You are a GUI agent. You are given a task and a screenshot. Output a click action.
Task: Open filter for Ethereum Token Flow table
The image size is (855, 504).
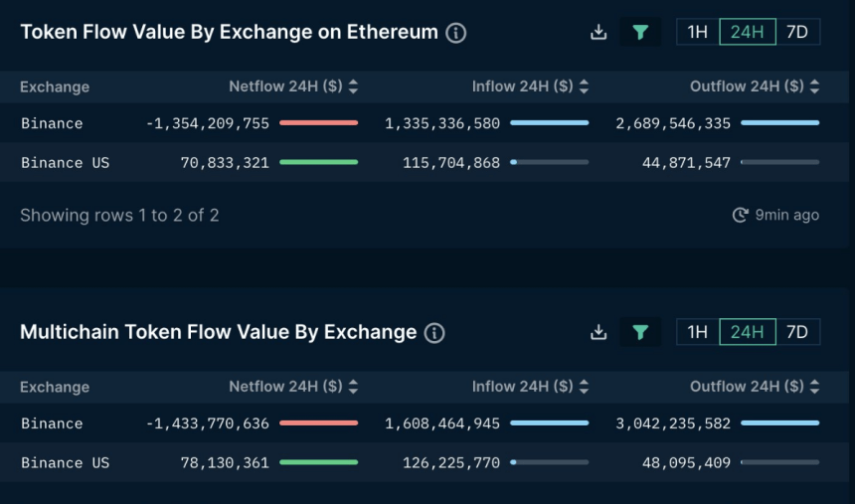click(x=640, y=32)
